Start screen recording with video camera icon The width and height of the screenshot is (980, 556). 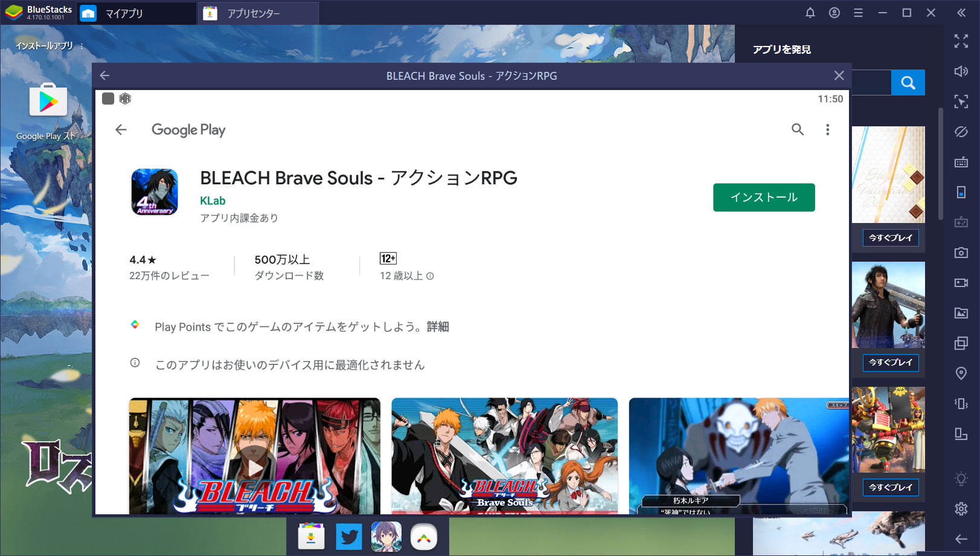coord(961,283)
